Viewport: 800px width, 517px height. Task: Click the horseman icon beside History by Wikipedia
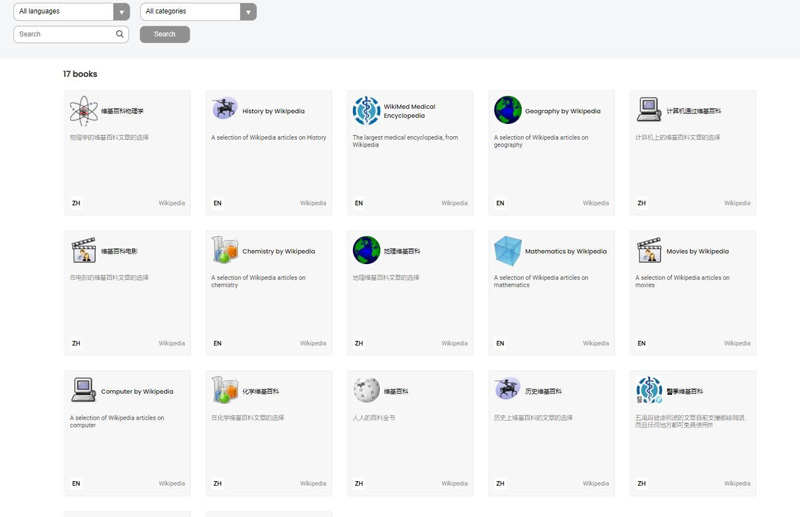tap(225, 108)
